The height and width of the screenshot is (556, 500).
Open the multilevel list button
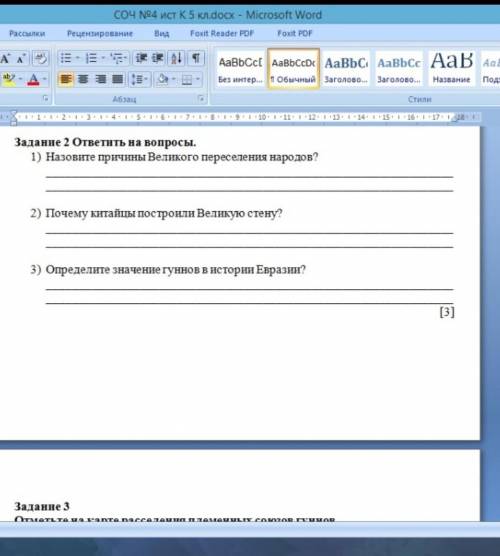pos(117,58)
